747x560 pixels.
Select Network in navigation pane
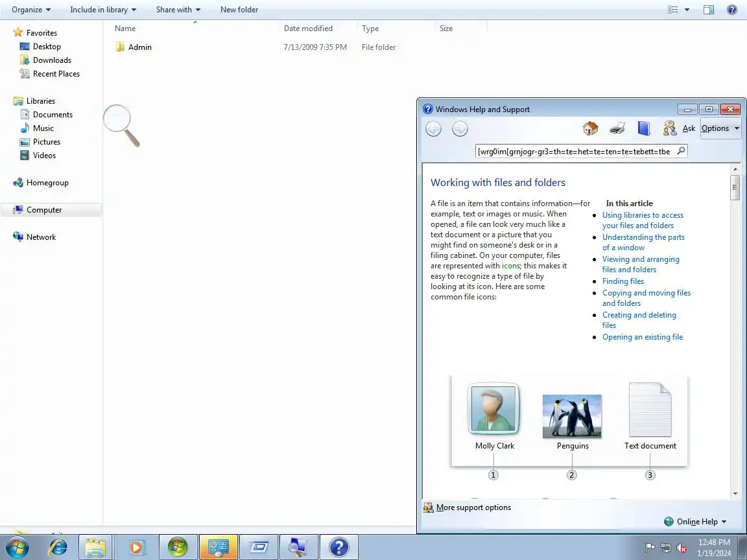coord(41,237)
